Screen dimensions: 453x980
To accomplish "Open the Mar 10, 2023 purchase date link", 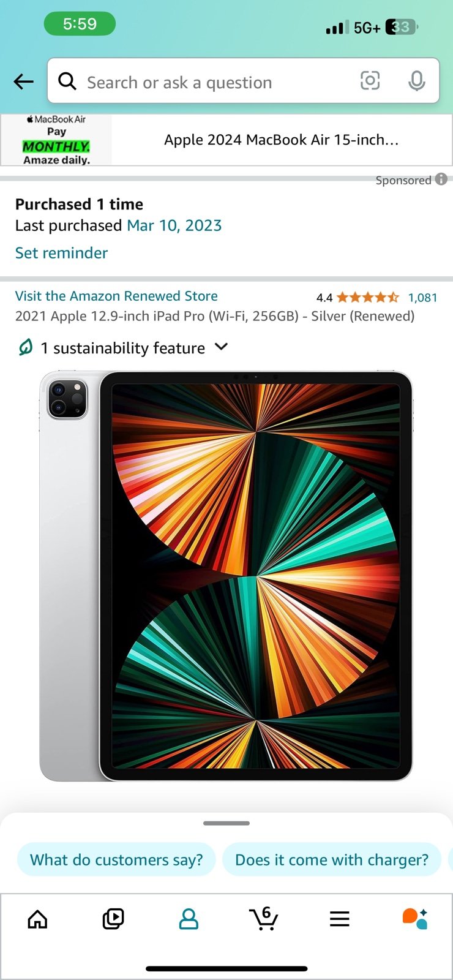I will [x=174, y=225].
